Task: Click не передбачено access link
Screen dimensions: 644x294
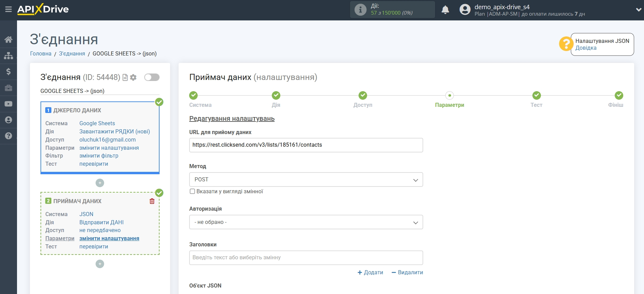Action: click(x=100, y=230)
